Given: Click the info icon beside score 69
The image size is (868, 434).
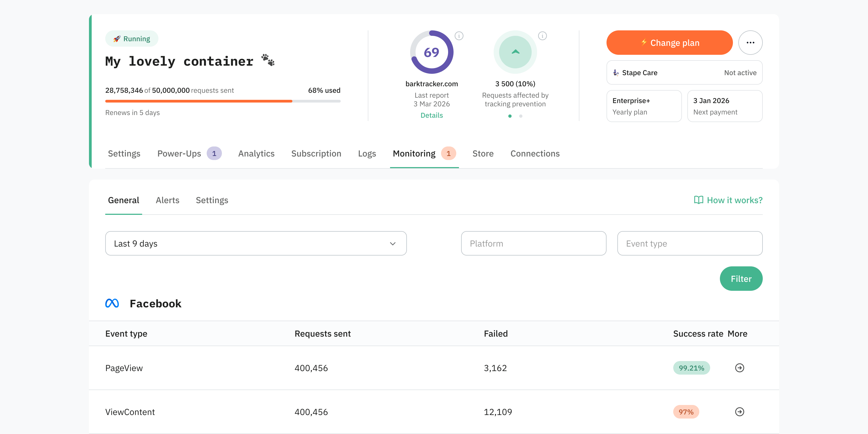Looking at the screenshot, I should [459, 36].
